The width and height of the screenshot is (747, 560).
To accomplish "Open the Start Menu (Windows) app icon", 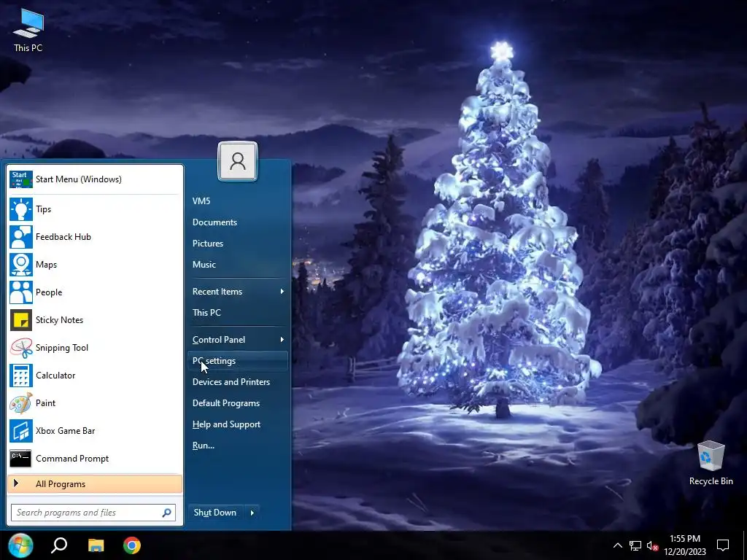I will (21, 179).
